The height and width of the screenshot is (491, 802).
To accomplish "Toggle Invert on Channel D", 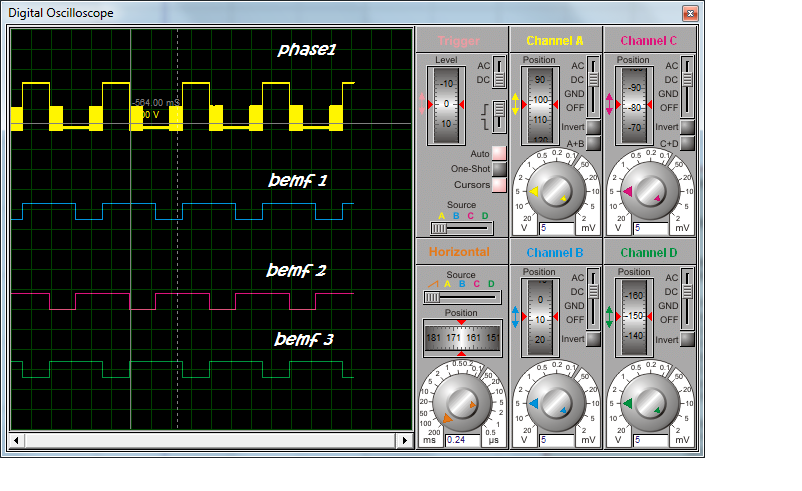I will (687, 339).
